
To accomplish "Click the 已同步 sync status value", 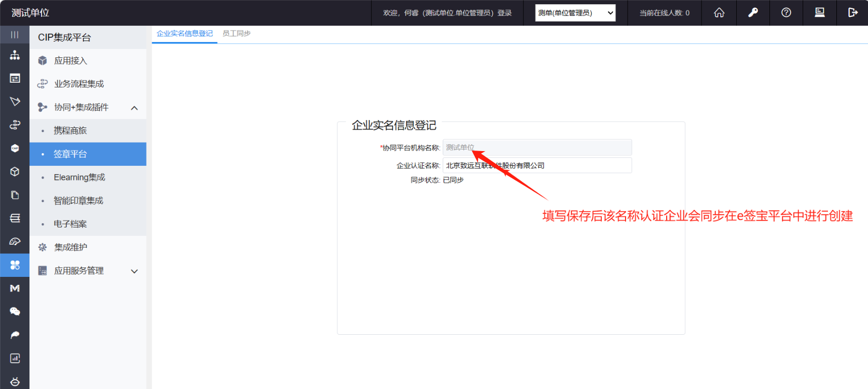I will coord(453,180).
